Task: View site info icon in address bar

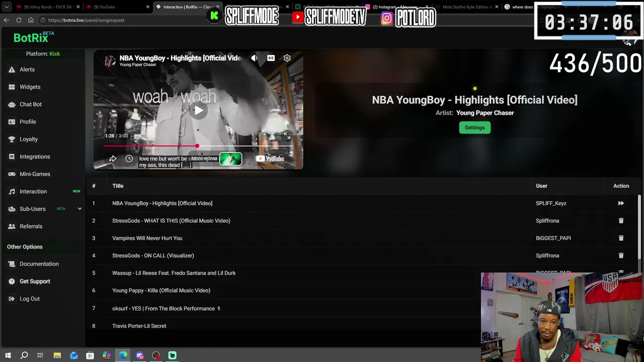Action: (43, 20)
